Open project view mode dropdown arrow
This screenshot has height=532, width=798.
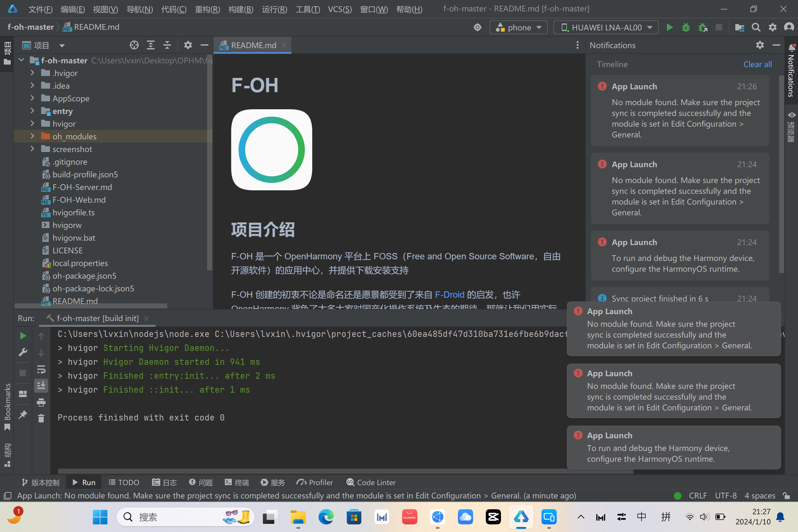tap(62, 46)
